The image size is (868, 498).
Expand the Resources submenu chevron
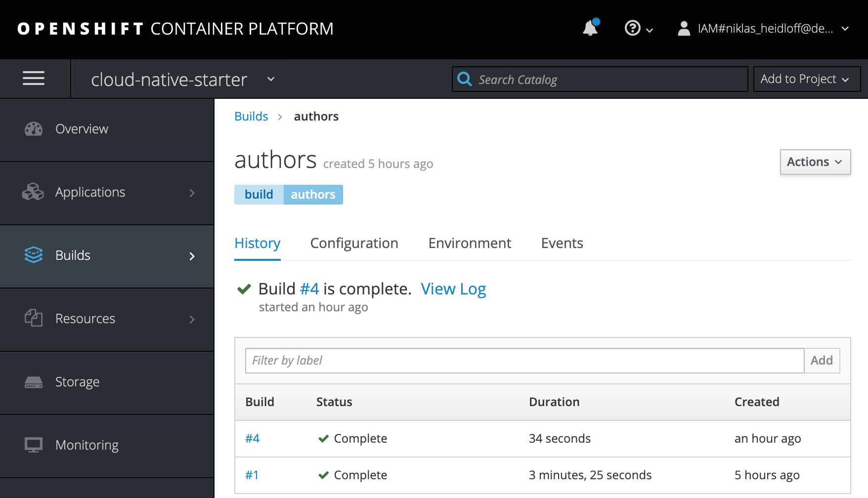192,319
